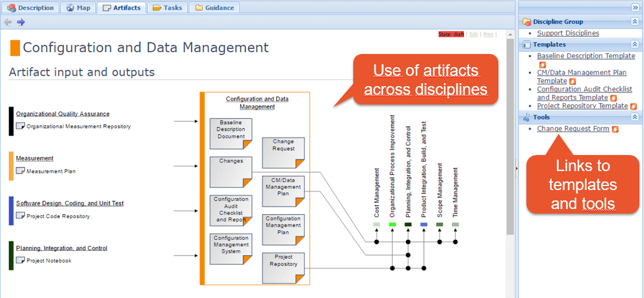Collapse the Templates section
This screenshot has width=644, height=298.
click(x=635, y=44)
